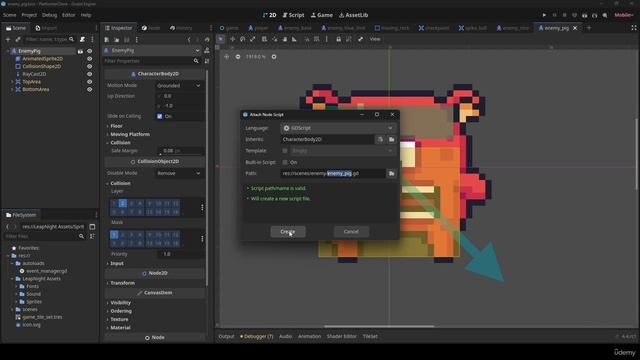Toggle FileSystem split view mode icon
Viewport: 640px width, 360px height.
pos(92,227)
